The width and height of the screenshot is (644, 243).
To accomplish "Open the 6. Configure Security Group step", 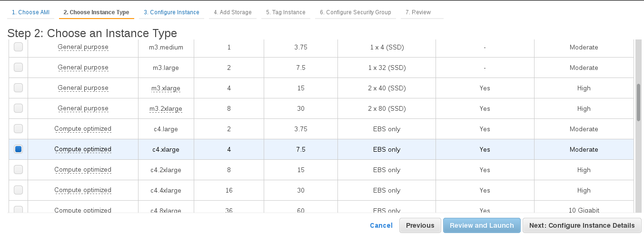I will click(356, 12).
